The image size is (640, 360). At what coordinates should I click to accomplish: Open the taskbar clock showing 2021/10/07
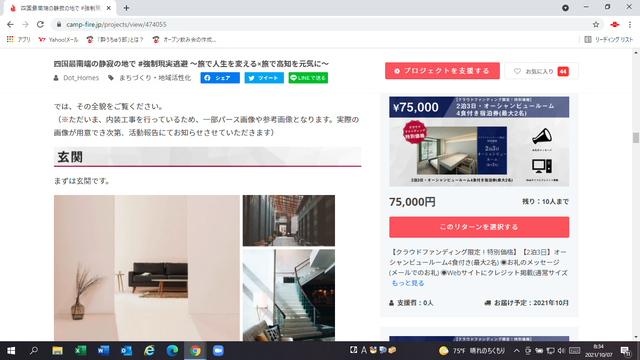point(598,351)
